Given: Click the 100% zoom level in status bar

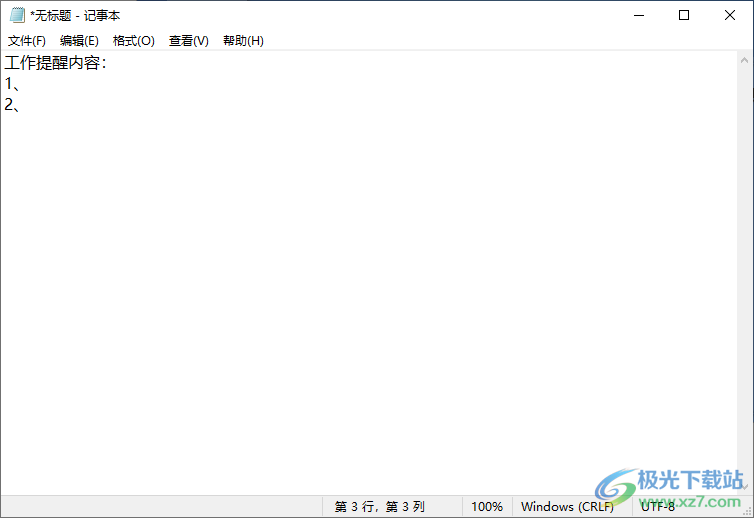Looking at the screenshot, I should coord(487,507).
